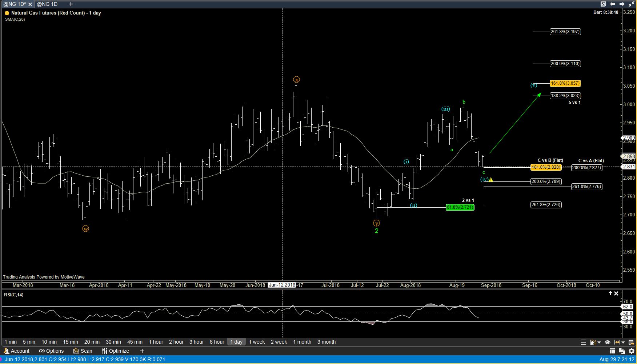Viewport: 637px width, 364px height.
Task: Pop out chart into new window
Action: click(603, 4)
